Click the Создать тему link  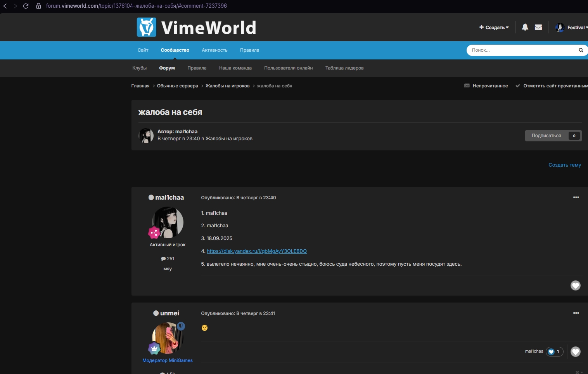[x=564, y=165]
